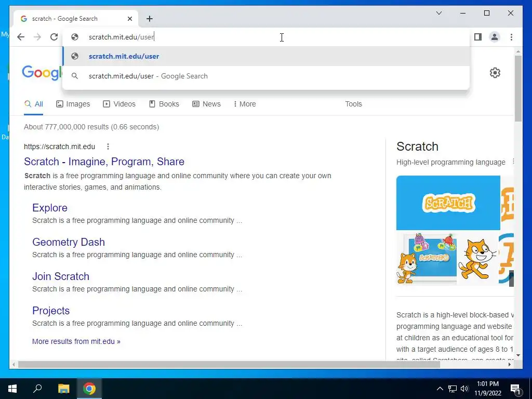
Task: Open a new tab with the plus button
Action: (x=150, y=19)
